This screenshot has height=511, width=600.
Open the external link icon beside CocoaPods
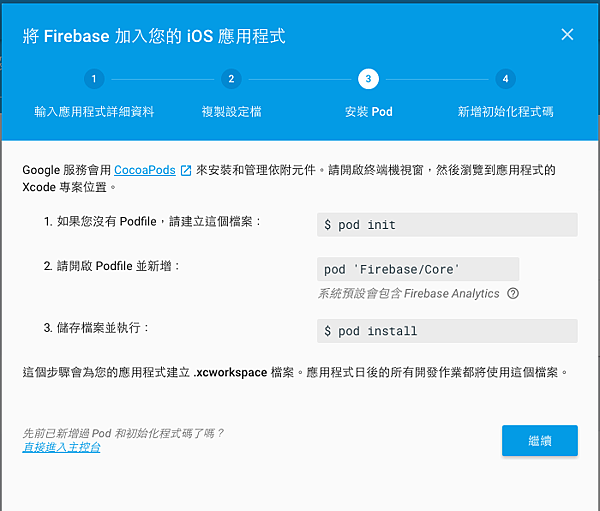coord(185,171)
